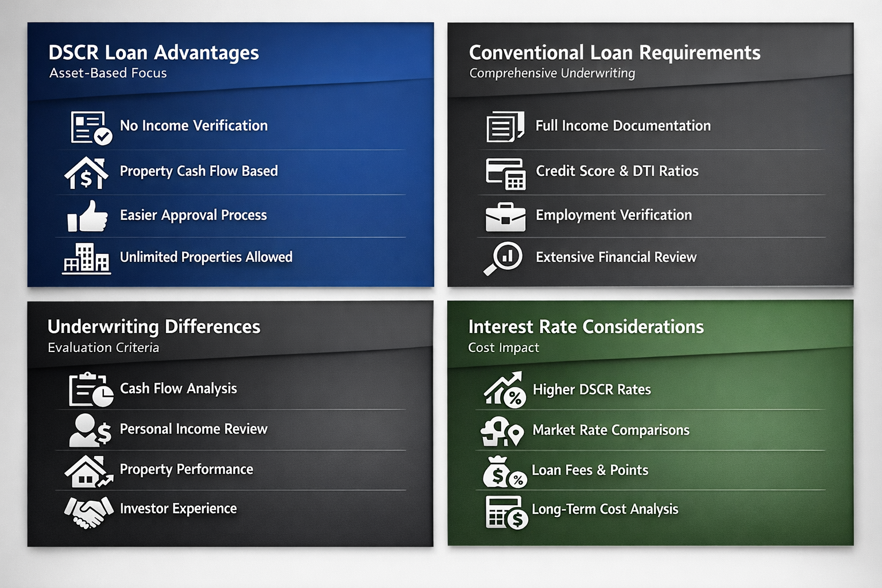882x588 pixels.
Task: Select the Loan Fees money bag icon
Action: [x=503, y=471]
